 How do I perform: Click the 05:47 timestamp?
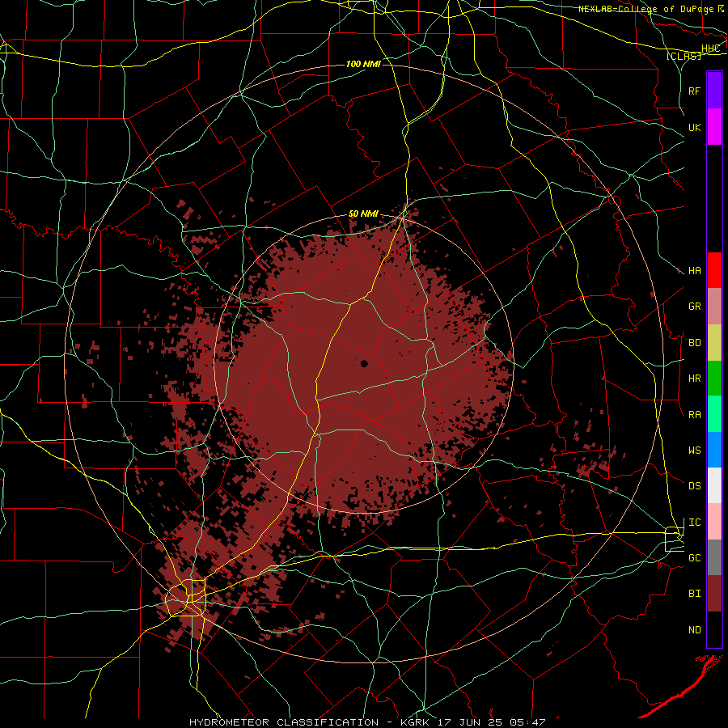tap(529, 722)
